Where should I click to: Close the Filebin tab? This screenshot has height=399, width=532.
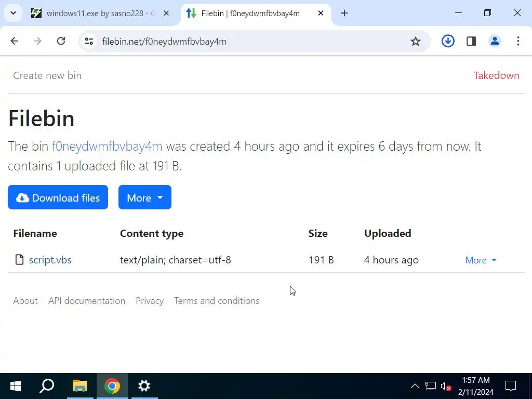click(321, 13)
